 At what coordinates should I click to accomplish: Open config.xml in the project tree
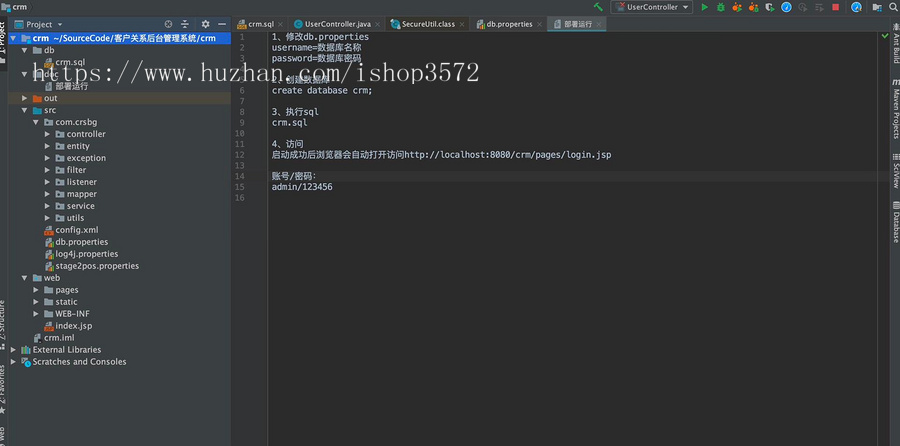point(76,230)
